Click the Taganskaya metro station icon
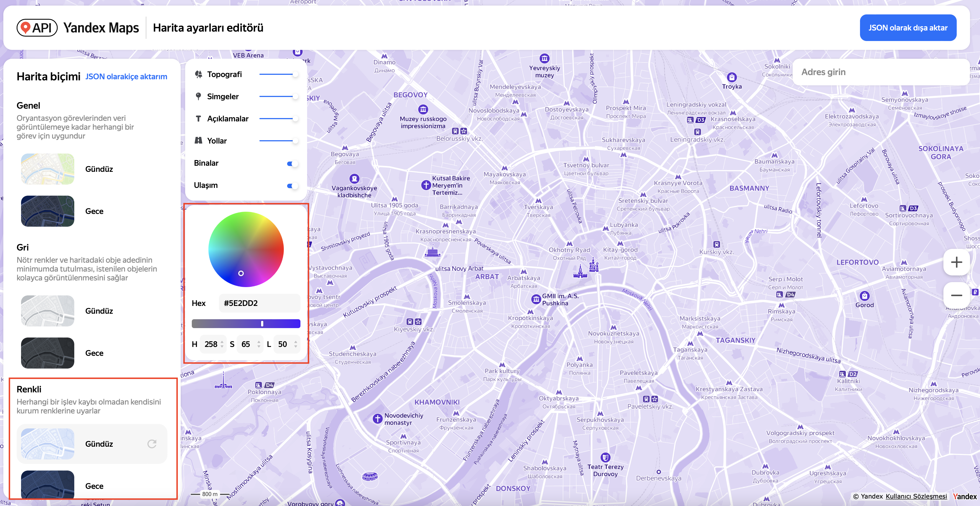 pos(690,343)
